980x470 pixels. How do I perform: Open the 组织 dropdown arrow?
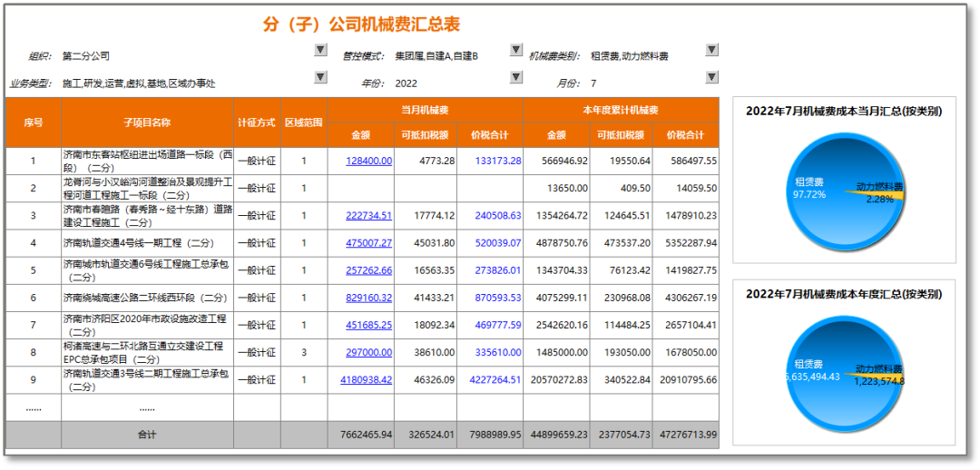tap(320, 51)
